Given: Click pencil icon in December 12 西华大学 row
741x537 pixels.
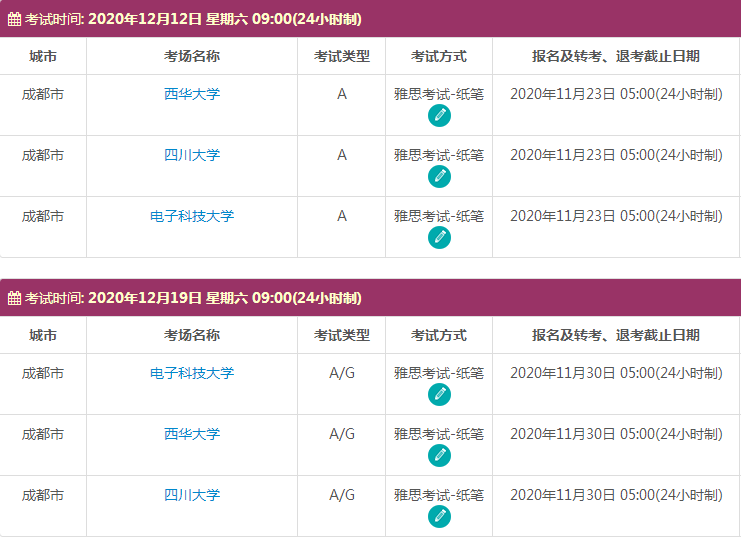Looking at the screenshot, I should point(438,116).
